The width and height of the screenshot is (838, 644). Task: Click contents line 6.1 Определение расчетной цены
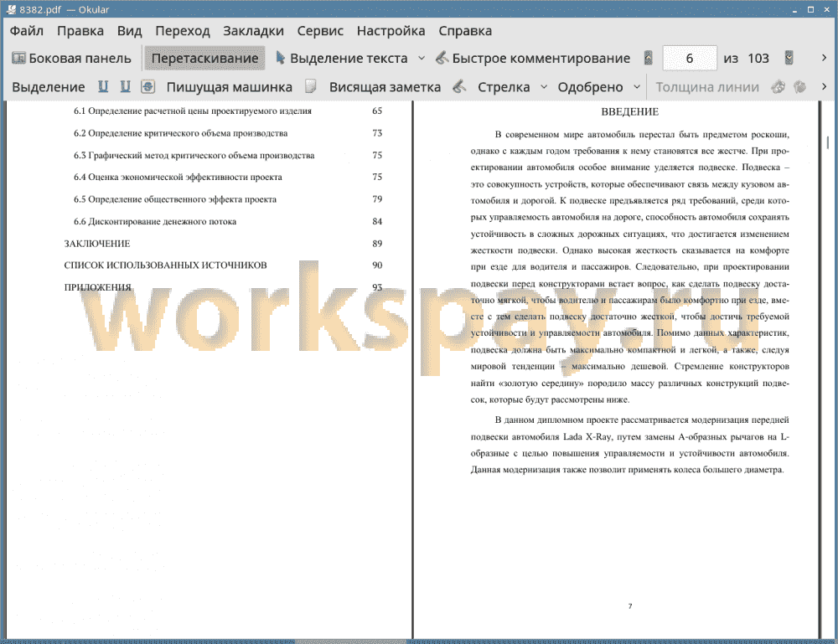pos(193,111)
